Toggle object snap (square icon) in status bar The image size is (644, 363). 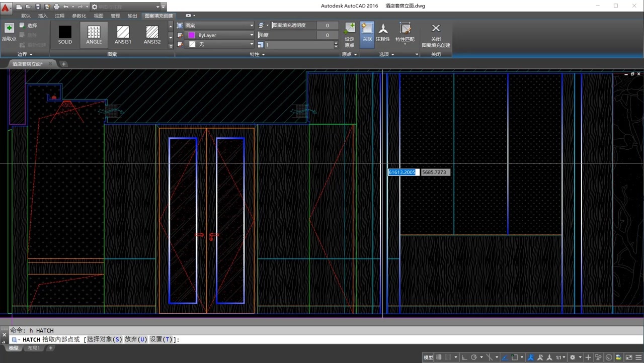515,357
